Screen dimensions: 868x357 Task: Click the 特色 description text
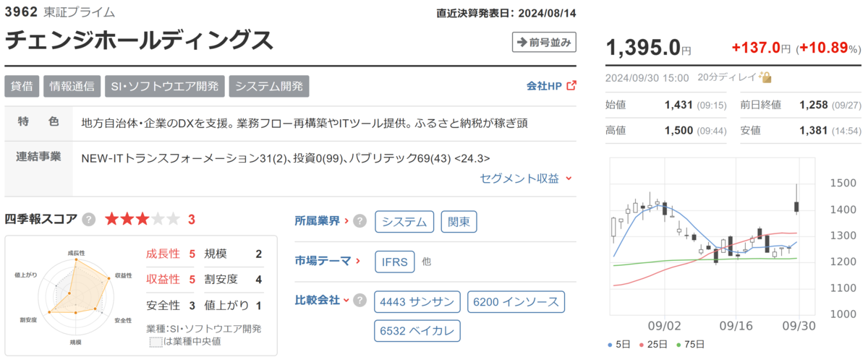[x=305, y=122]
